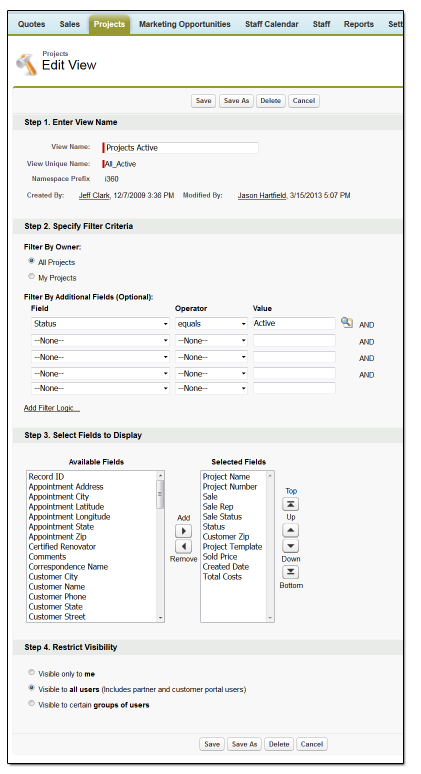Move selected field to Bottom
421x774 pixels.
pos(291,572)
